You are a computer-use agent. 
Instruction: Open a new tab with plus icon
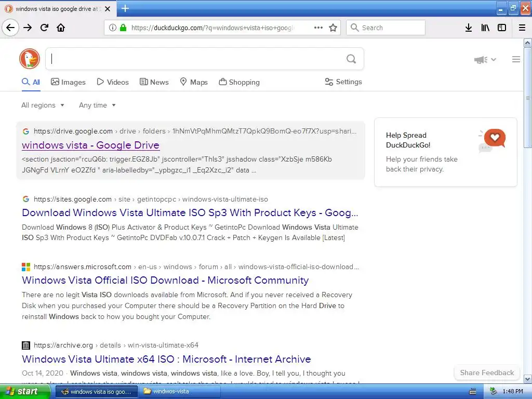pos(125,8)
